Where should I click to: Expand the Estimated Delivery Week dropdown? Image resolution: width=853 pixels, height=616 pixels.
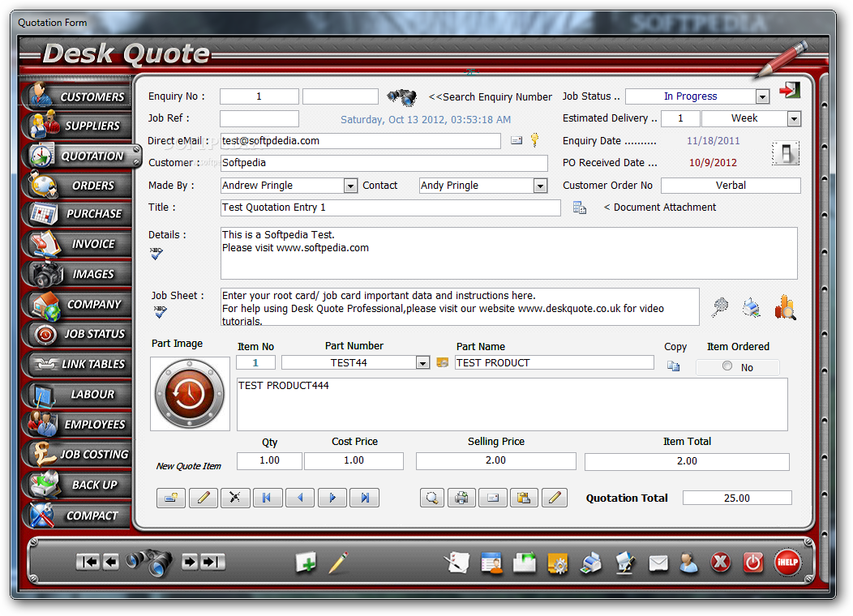pyautogui.click(x=795, y=118)
